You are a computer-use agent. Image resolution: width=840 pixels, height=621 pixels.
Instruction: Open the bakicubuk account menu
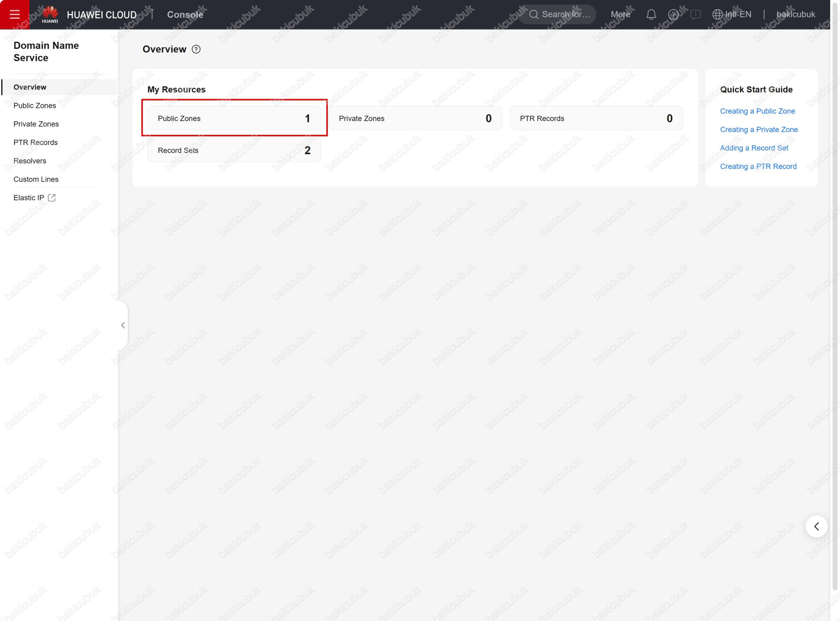pyautogui.click(x=796, y=14)
